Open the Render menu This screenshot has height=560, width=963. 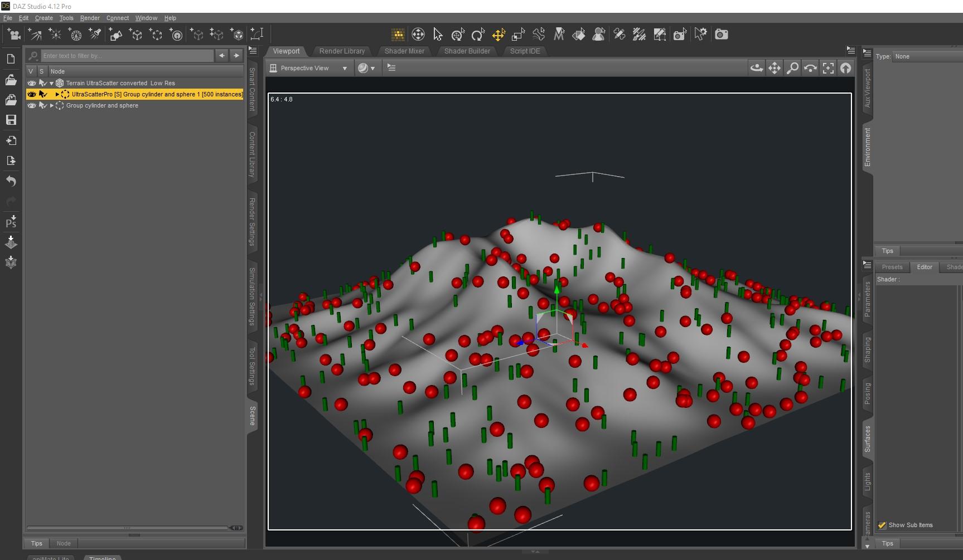click(x=89, y=18)
